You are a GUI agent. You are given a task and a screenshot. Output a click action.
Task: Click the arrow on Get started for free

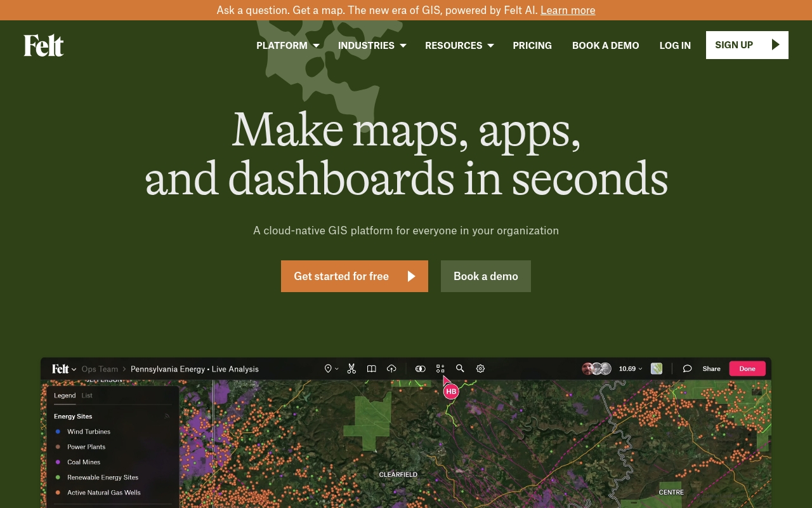(411, 276)
